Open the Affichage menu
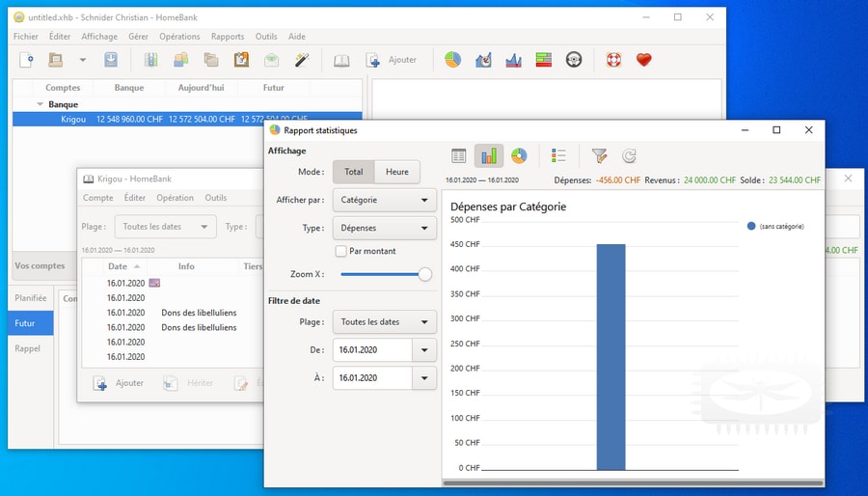The image size is (868, 496). coord(99,37)
